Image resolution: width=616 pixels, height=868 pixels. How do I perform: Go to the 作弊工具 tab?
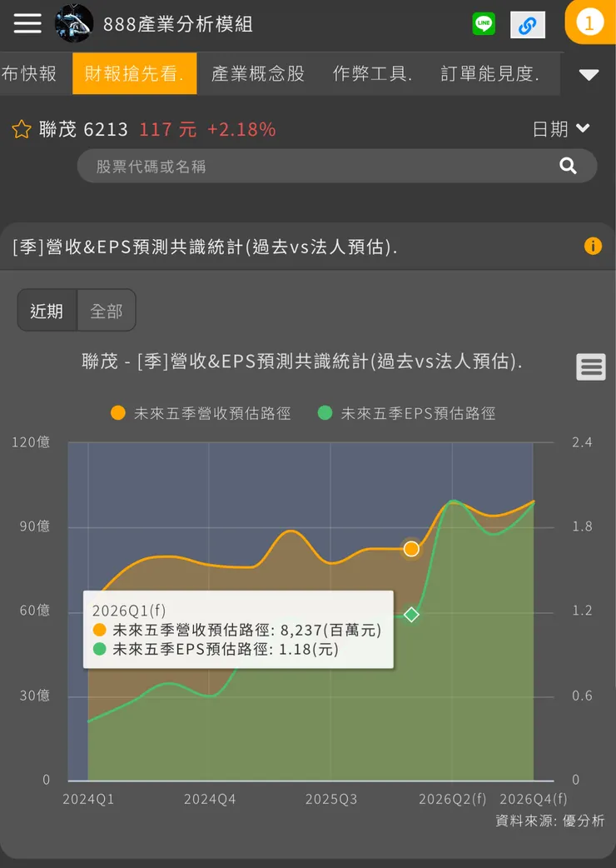[x=373, y=73]
